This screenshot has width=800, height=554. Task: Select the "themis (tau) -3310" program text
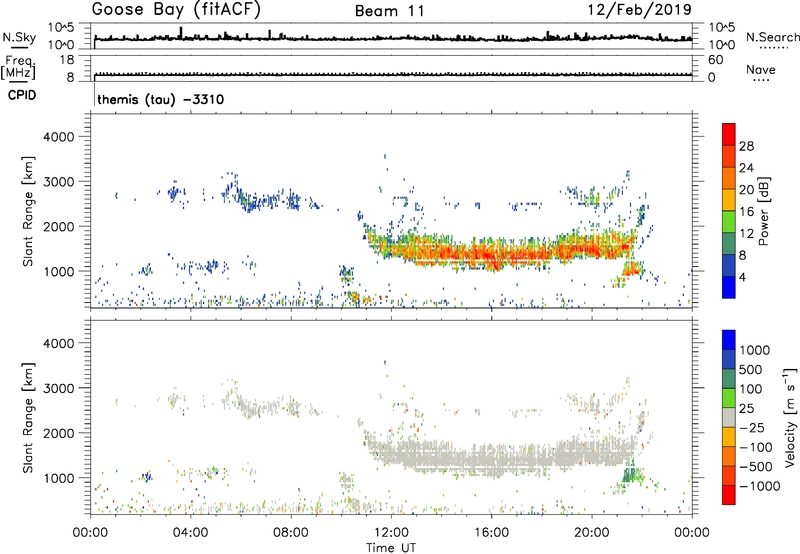coord(160,99)
